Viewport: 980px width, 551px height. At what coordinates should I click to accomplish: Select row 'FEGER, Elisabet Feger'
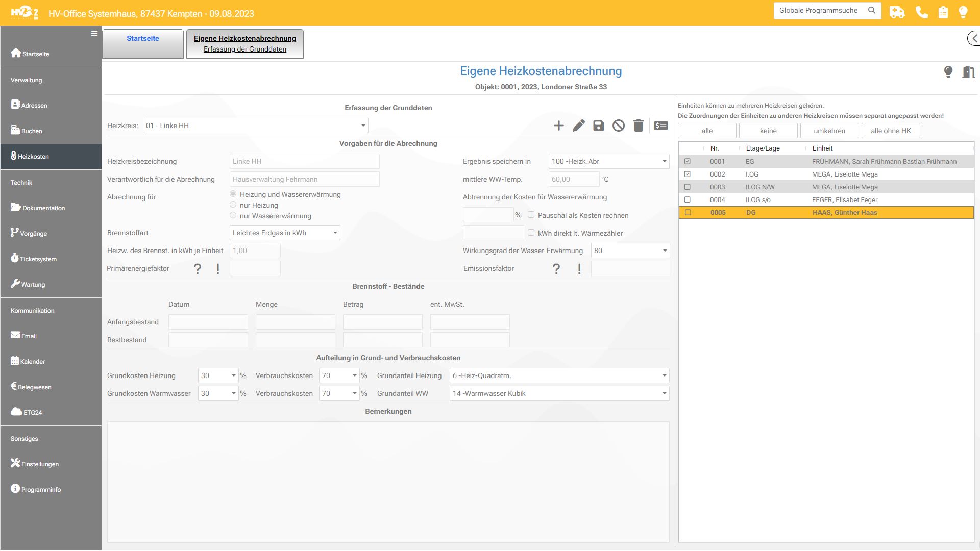pos(826,199)
